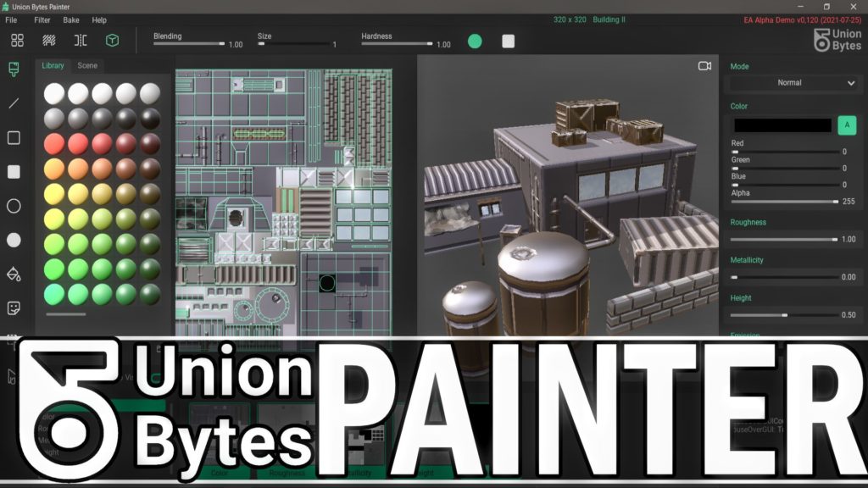Click the hatched pattern toolbar icon
Viewport: 868px width, 488px height.
[x=49, y=41]
